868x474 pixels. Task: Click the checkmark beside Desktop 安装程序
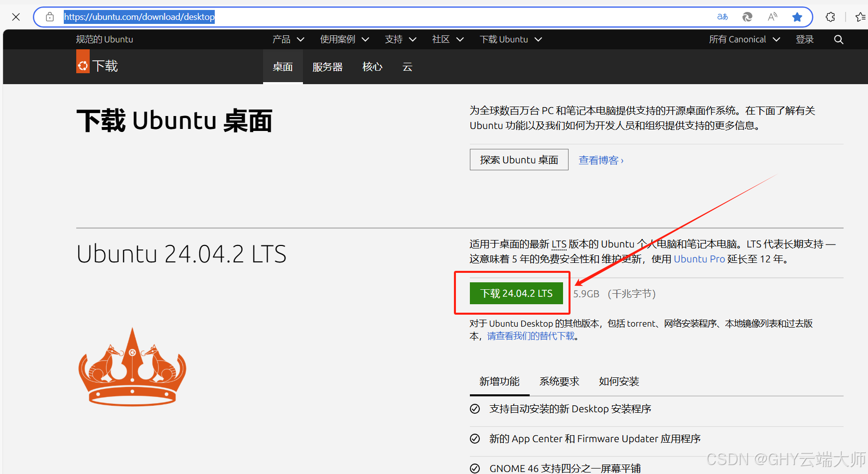coord(475,409)
